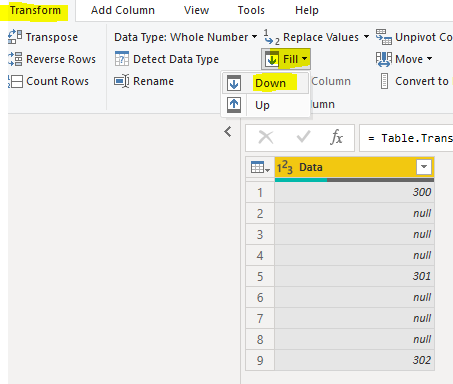Image resolution: width=453 pixels, height=384 pixels.
Task: Expand the Replace Values dropdown arrow
Action: pos(366,37)
